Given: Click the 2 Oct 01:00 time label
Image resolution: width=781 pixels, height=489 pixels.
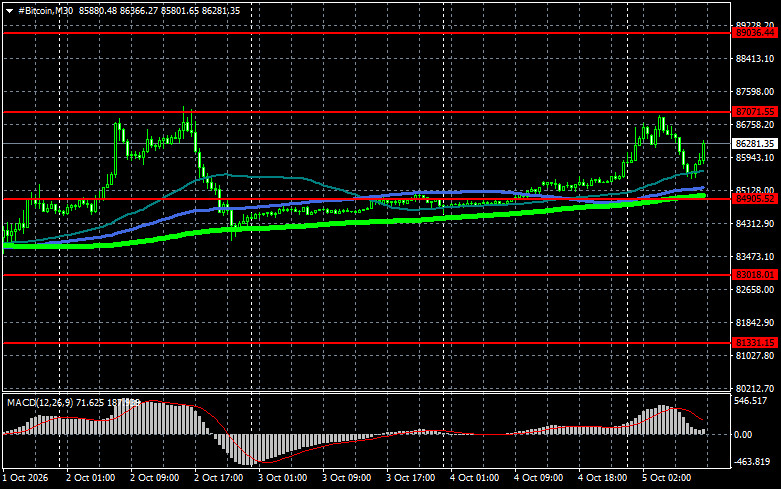Looking at the screenshot, I should click(91, 478).
